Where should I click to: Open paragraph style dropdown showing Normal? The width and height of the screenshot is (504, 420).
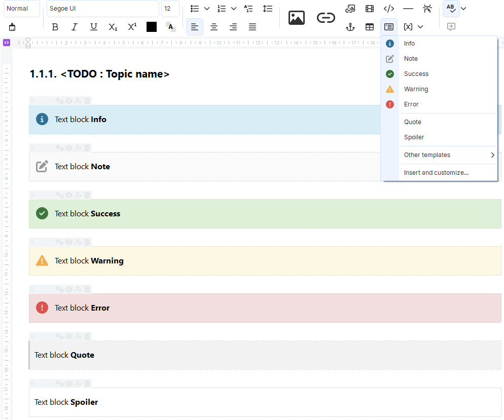tap(21, 9)
